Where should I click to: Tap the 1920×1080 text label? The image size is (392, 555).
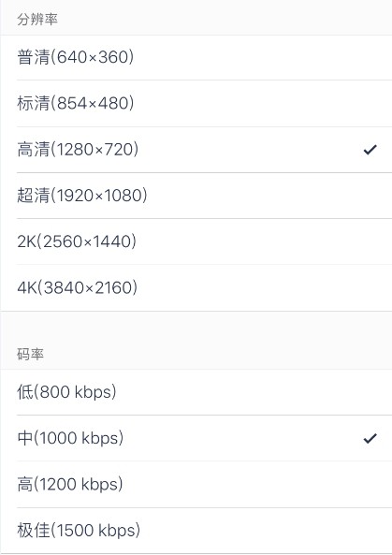coord(99,196)
